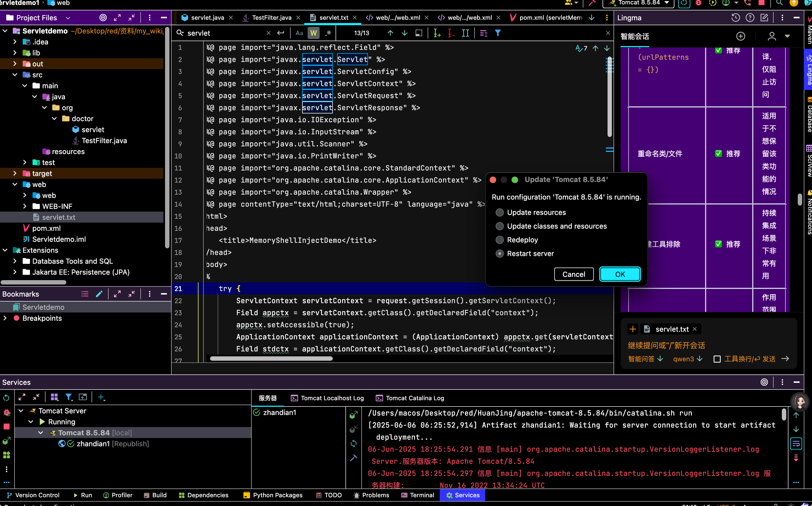Image resolution: width=812 pixels, height=506 pixels.
Task: Expand the target folder in project tree
Action: (x=15, y=173)
